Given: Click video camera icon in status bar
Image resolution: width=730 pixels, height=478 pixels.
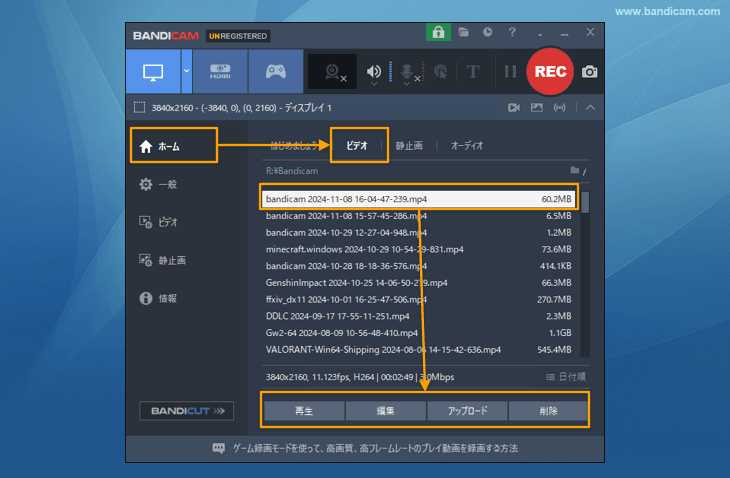Looking at the screenshot, I should [x=514, y=108].
